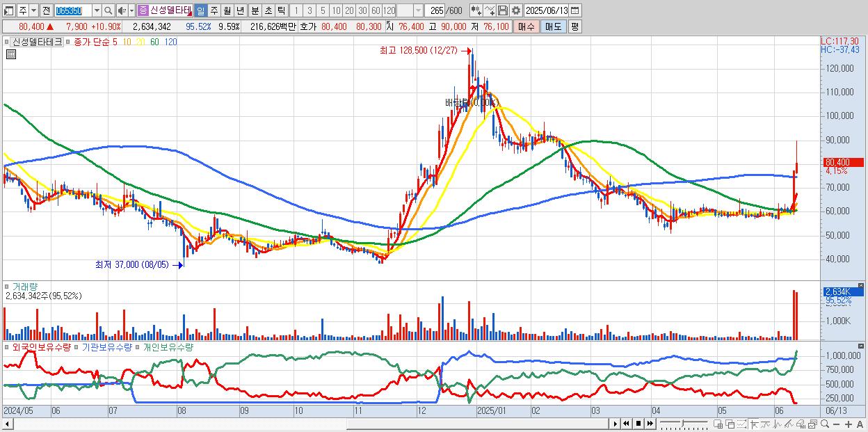Click the replay speed slider

pyautogui.click(x=684, y=424)
